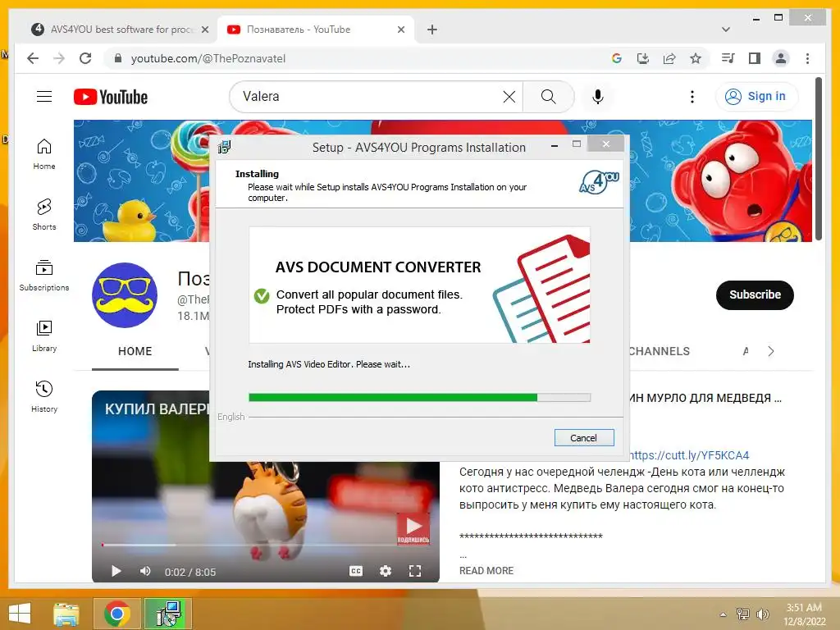Viewport: 840px width, 630px height.
Task: Subscribe to the Познаватель channel
Action: click(x=755, y=294)
